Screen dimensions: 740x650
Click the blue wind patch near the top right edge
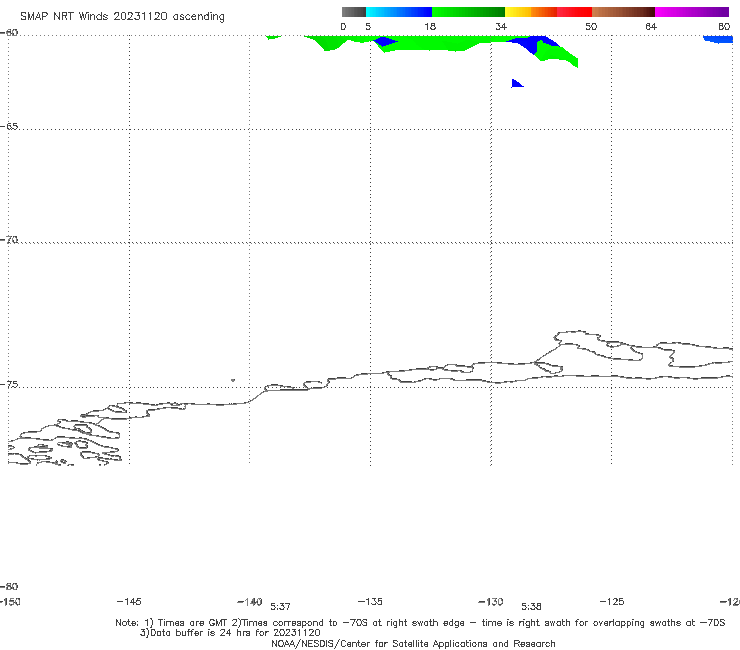pyautogui.click(x=718, y=39)
